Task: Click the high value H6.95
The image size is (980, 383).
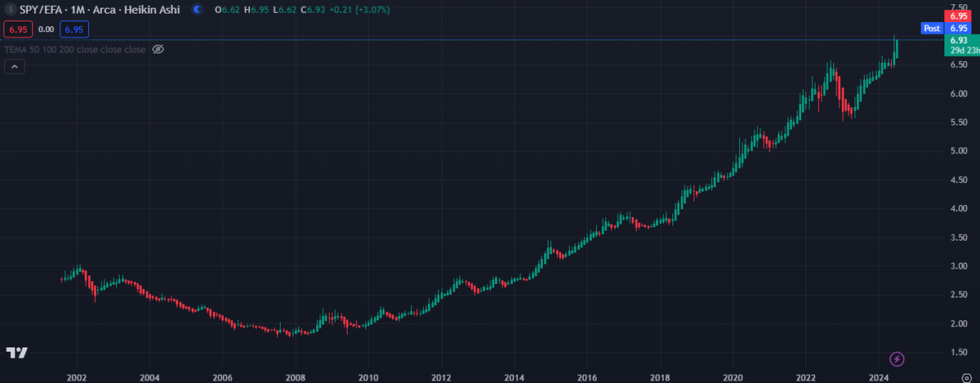Action: click(x=255, y=10)
